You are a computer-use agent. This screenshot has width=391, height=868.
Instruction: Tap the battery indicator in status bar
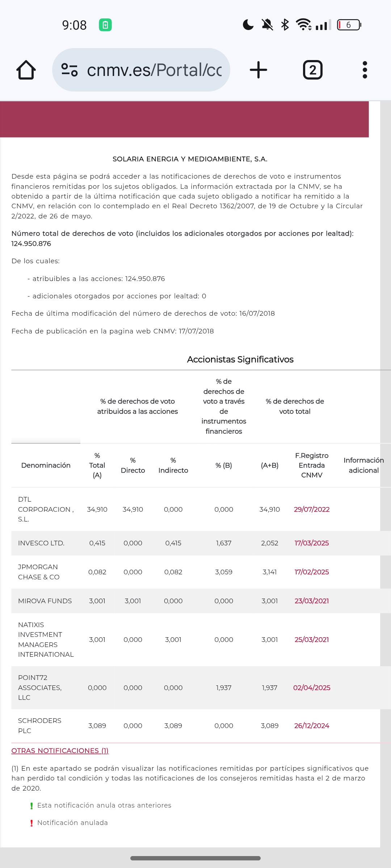tap(349, 25)
